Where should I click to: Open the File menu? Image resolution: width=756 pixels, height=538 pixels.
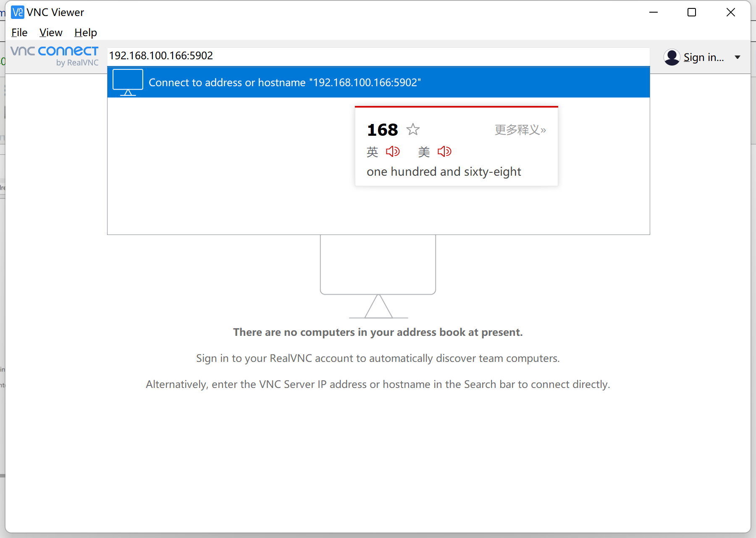tap(19, 32)
